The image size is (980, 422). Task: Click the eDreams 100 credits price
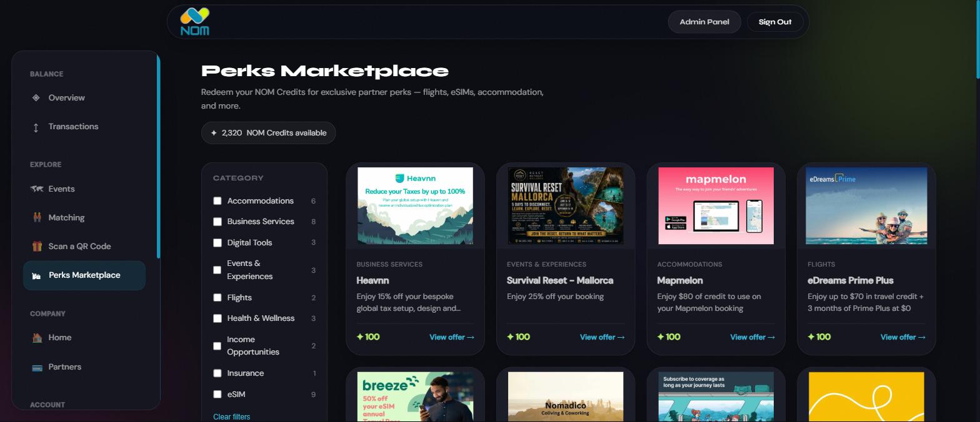819,337
